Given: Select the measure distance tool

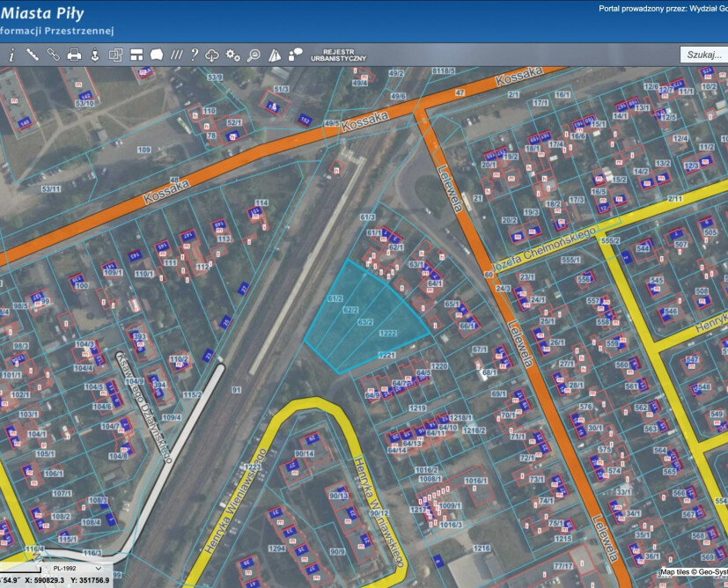Looking at the screenshot, I should (x=33, y=55).
